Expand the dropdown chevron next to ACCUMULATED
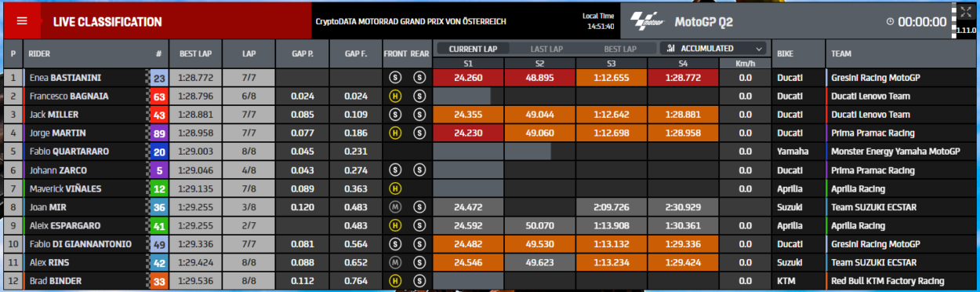 759,49
